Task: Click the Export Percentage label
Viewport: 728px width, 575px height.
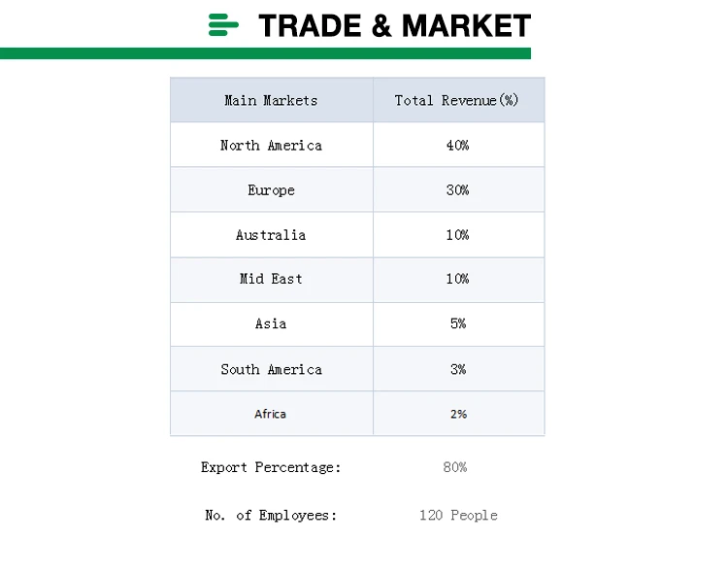Action: tap(271, 467)
